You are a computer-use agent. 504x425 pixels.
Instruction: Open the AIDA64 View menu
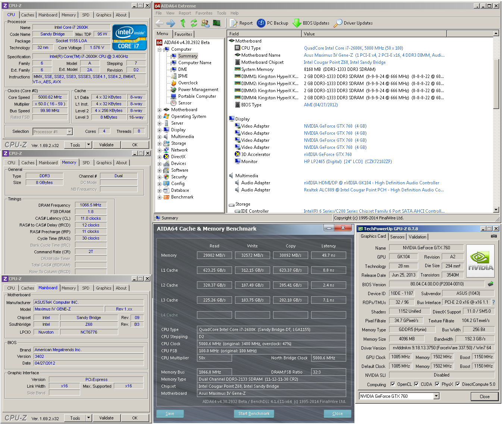click(x=170, y=13)
